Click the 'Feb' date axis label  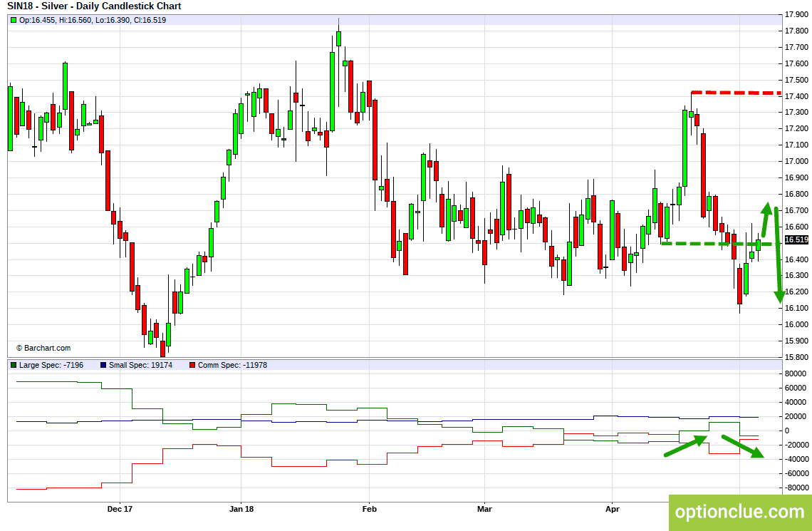click(369, 509)
